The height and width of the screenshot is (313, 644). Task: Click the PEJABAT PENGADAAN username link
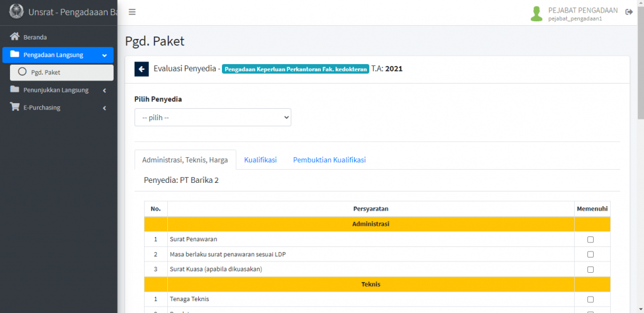(582, 11)
